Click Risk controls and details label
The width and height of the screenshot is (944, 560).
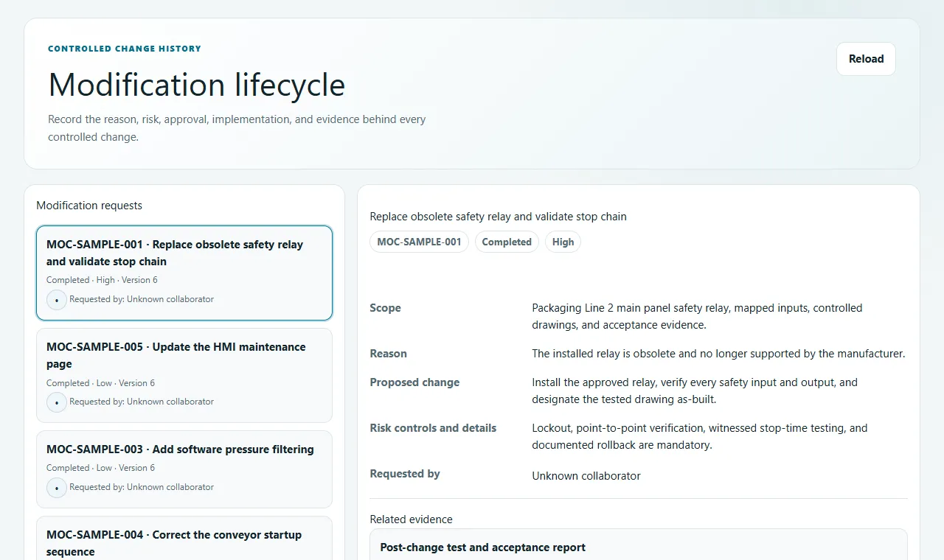[433, 428]
